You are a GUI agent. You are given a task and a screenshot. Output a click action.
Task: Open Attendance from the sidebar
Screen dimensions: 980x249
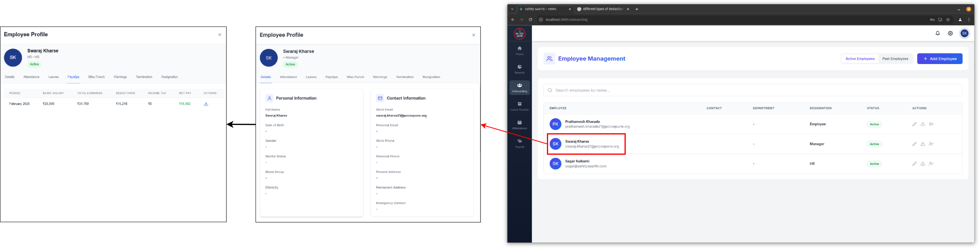click(519, 125)
